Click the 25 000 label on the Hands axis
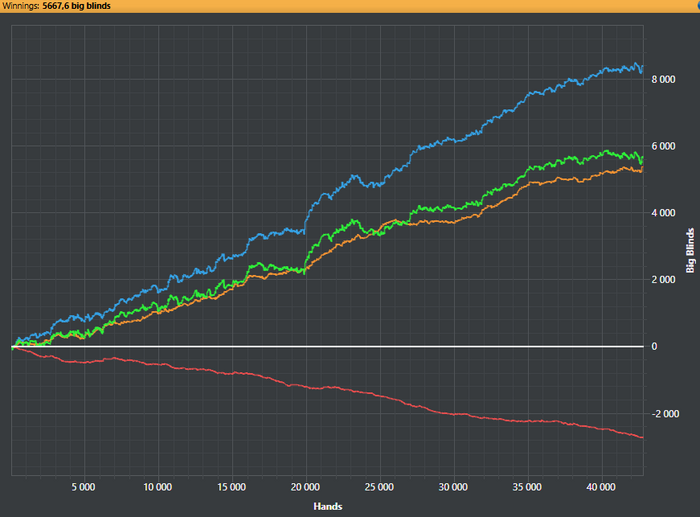 (x=379, y=487)
